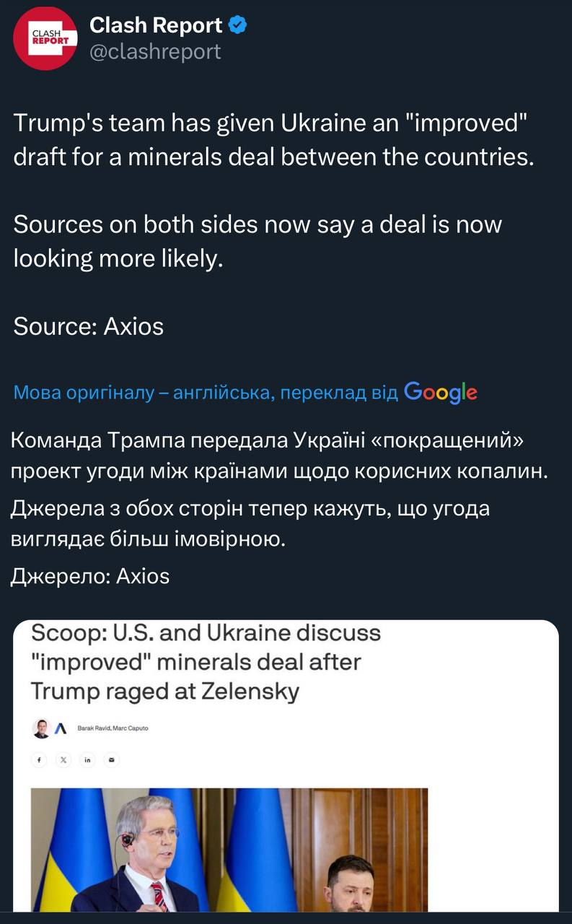
Task: Open the Clash Report display name
Action: pyautogui.click(x=156, y=26)
